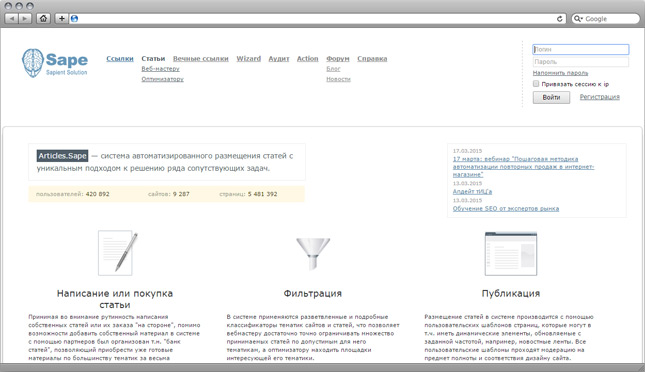Open the Оптимизатору submenu link
Image resolution: width=645 pixels, height=372 pixels.
tap(162, 79)
